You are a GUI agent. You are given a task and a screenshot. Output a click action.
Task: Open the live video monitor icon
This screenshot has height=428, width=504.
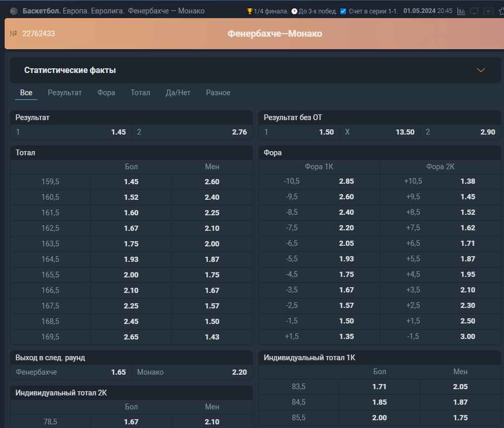coord(474,11)
